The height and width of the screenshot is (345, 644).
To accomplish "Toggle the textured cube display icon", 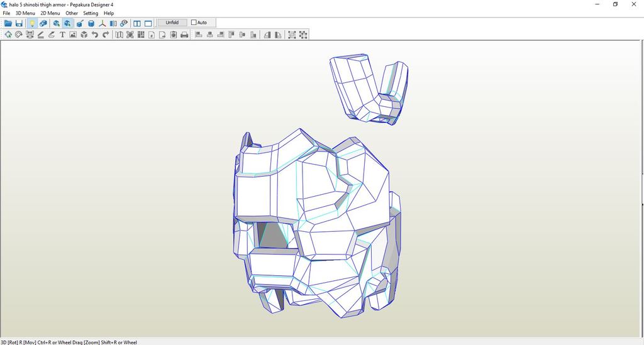I will pyautogui.click(x=43, y=23).
